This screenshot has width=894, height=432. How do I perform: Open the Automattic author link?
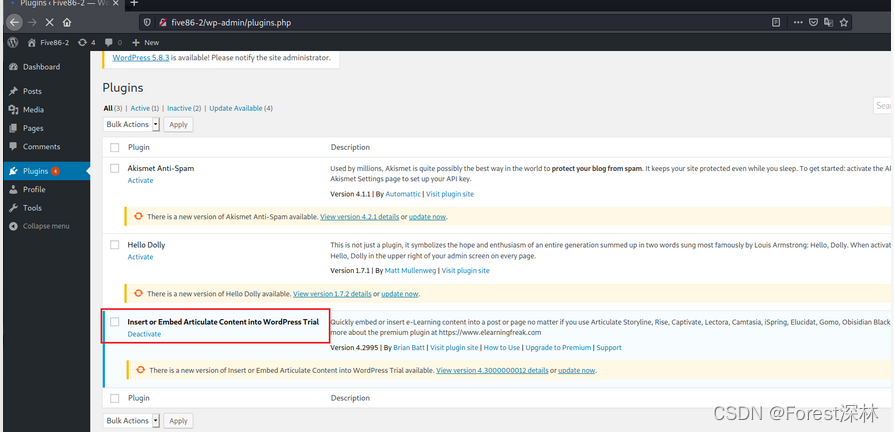point(403,194)
